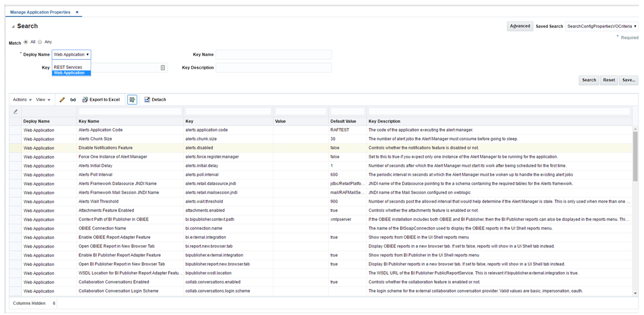The width and height of the screenshot is (644, 315).
Task: Select the Alerts Application Code row
Action: (320, 130)
